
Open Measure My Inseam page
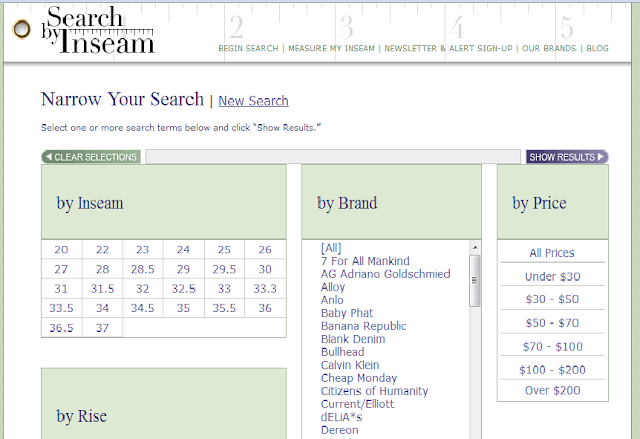(331, 48)
